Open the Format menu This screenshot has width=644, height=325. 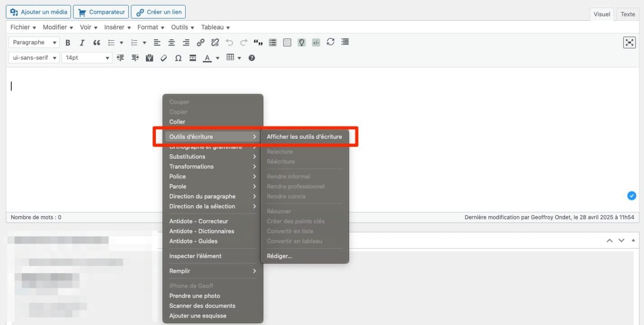[x=151, y=27]
